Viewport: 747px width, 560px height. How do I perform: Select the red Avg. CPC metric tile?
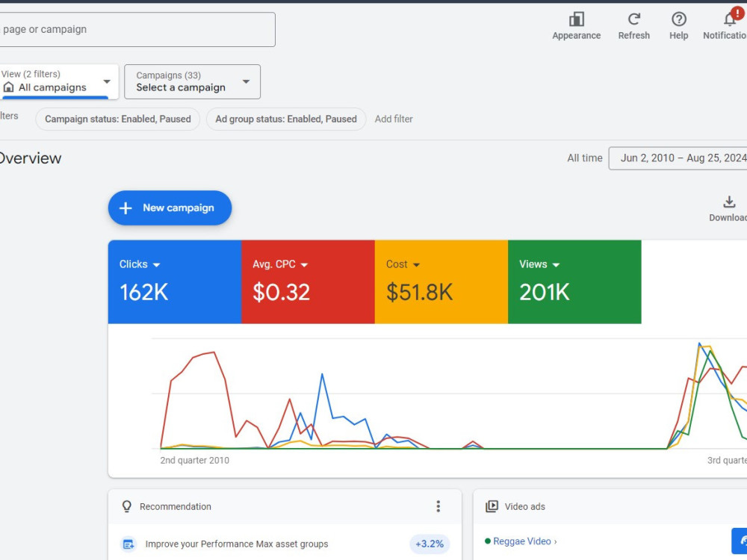pyautogui.click(x=309, y=282)
